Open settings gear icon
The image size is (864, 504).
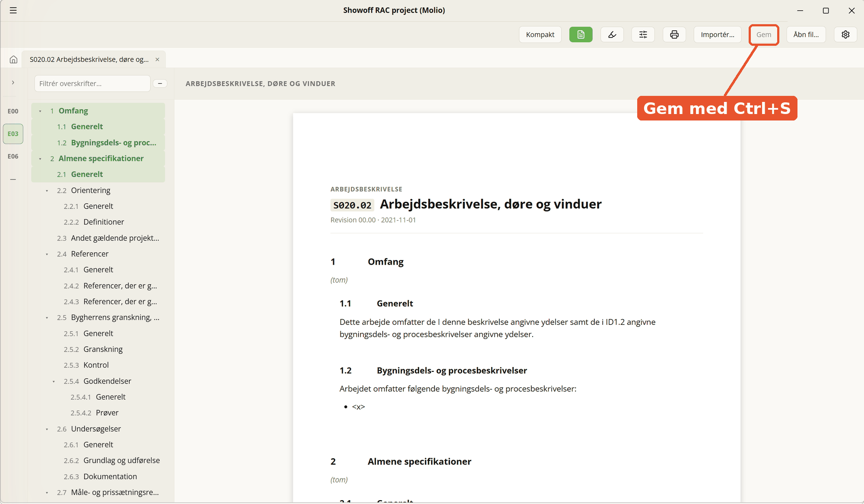(845, 35)
